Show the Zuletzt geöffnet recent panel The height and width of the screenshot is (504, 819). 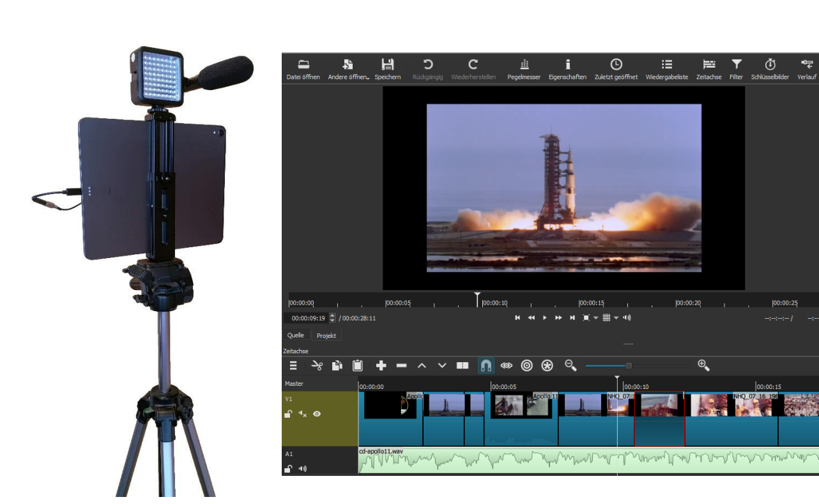pyautogui.click(x=616, y=68)
